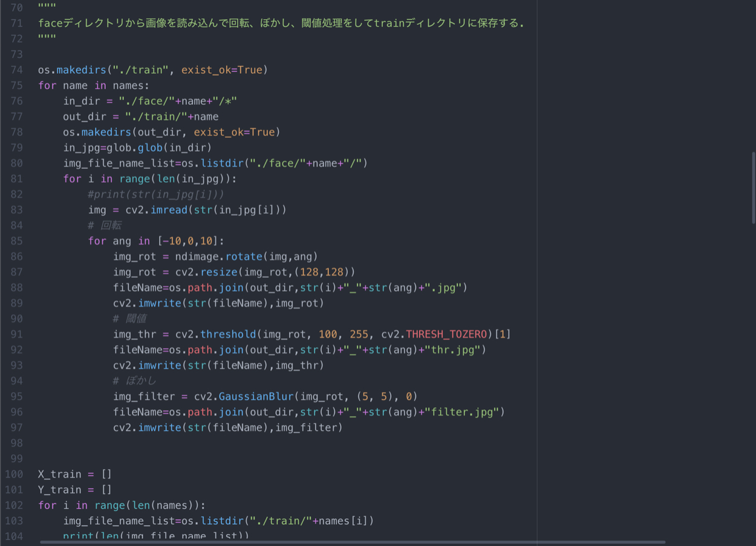The height and width of the screenshot is (546, 756).
Task: Click the vertical scrollbar thumb on the right
Action: (x=753, y=188)
